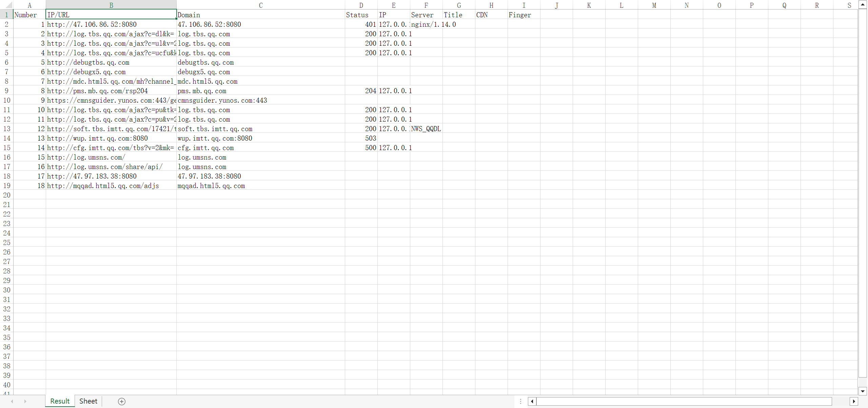Select the Status column header D
Screen dimensions: 868x408
tap(361, 5)
